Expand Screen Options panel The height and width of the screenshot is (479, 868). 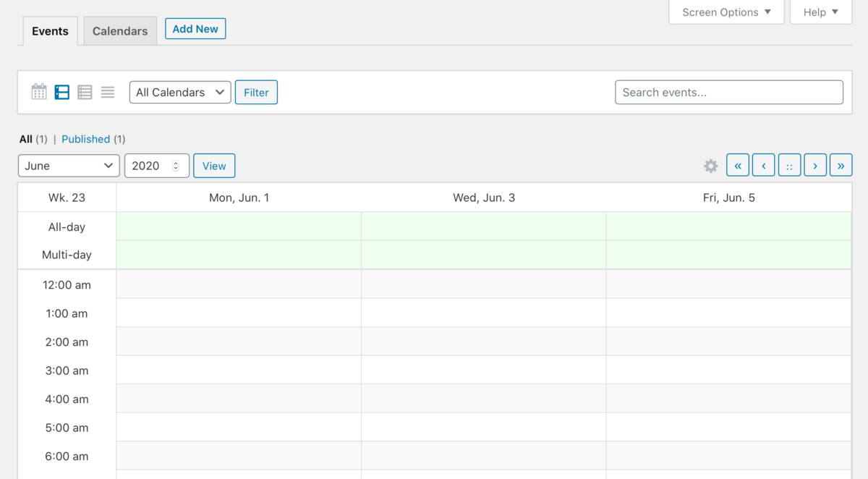tap(726, 12)
